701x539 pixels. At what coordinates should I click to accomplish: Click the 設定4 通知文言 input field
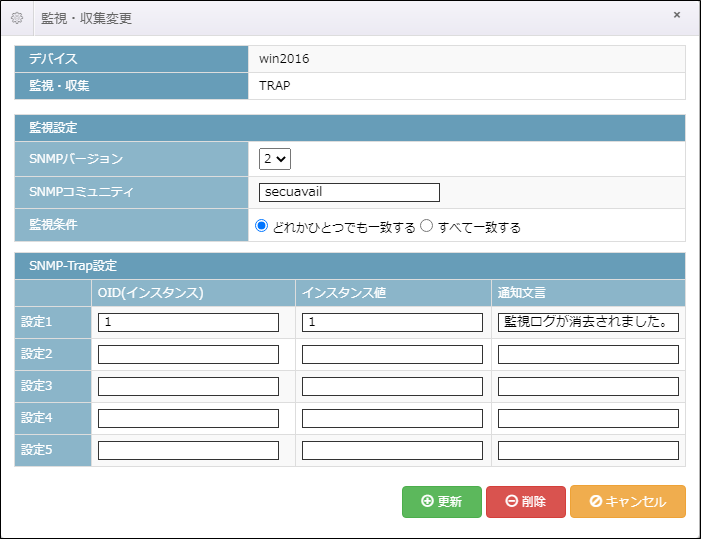pyautogui.click(x=588, y=418)
